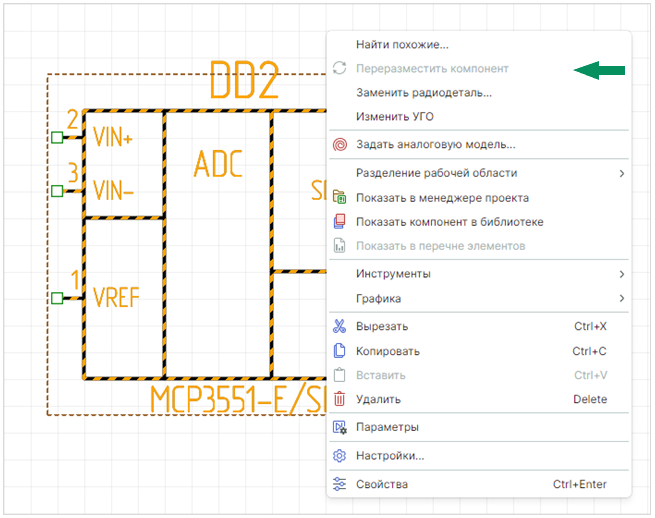Click the copy pages icon
Viewport: 655px width, 518px height.
(339, 351)
